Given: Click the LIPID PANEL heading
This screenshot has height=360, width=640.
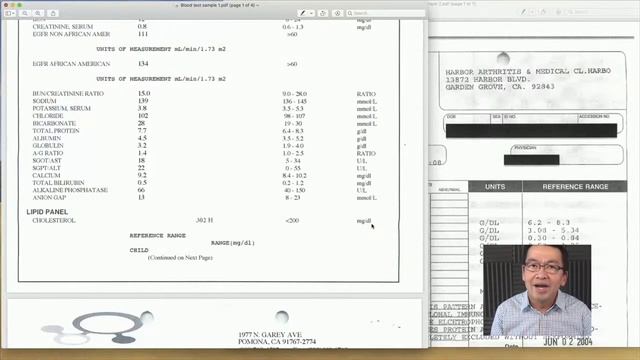Looking at the screenshot, I should [47, 212].
